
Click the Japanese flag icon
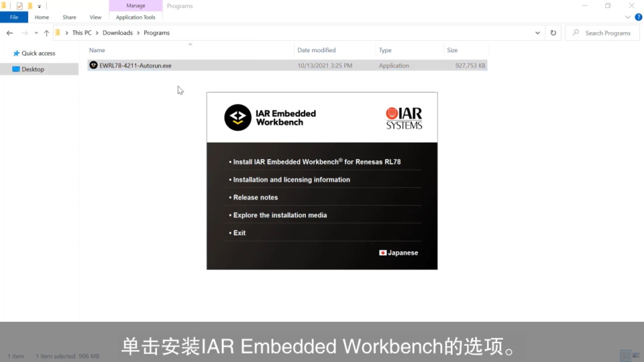click(x=383, y=253)
